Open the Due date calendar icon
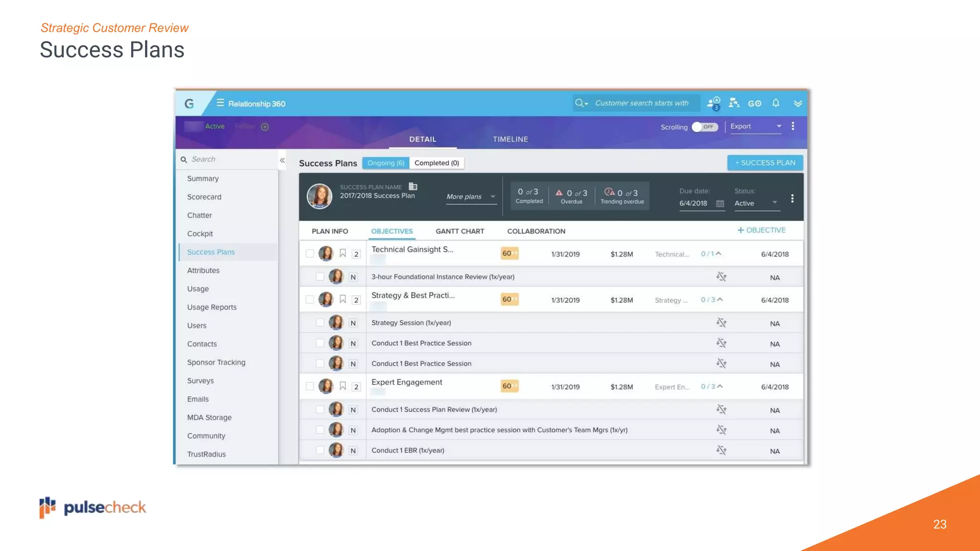 [x=720, y=203]
